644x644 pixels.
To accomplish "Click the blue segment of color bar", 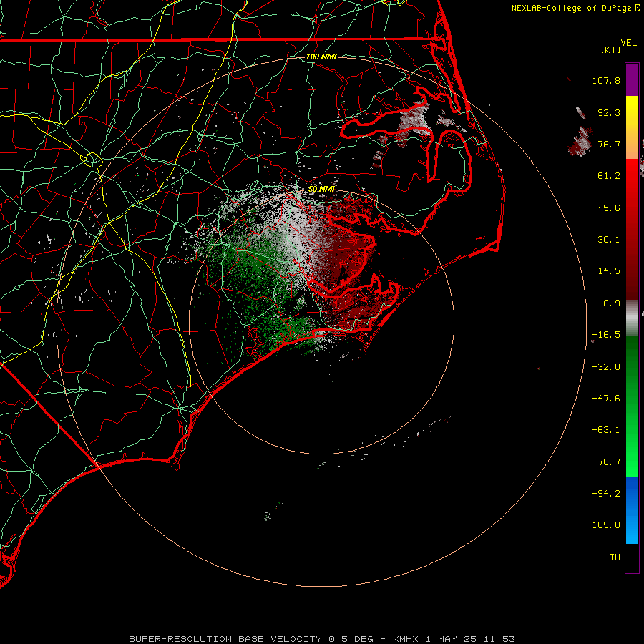I will (x=632, y=510).
